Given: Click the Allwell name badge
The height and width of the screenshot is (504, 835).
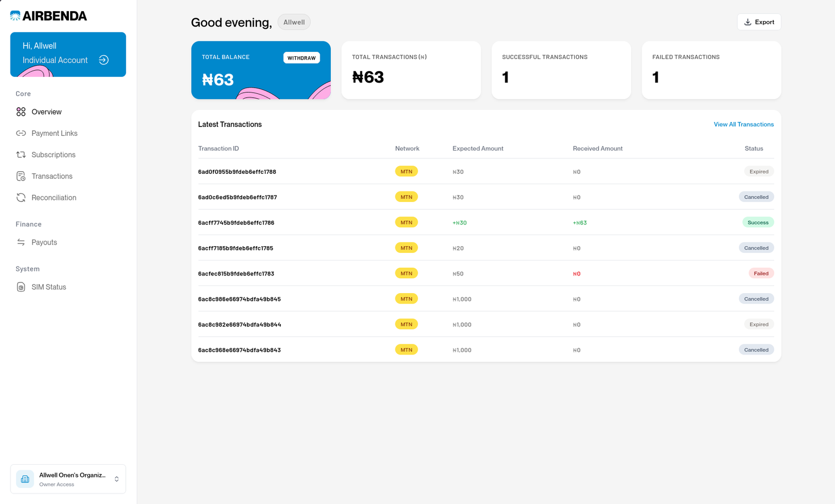Looking at the screenshot, I should click(294, 22).
